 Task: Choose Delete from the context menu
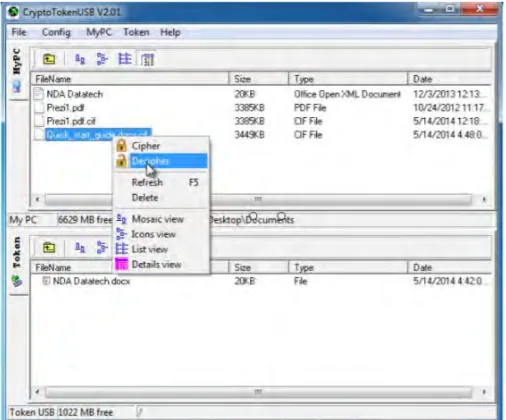point(161,197)
